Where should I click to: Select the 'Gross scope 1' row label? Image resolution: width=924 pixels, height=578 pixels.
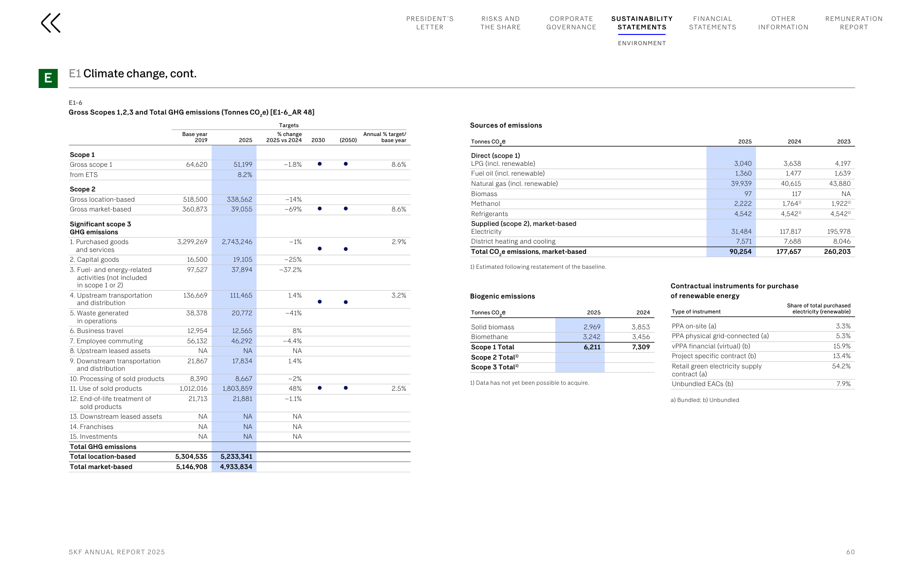click(91, 164)
